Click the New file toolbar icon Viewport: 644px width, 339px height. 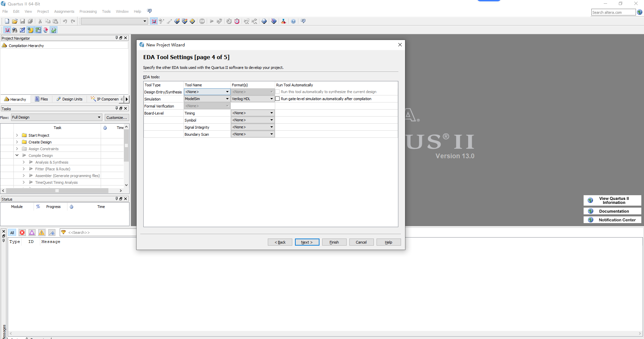(x=7, y=21)
